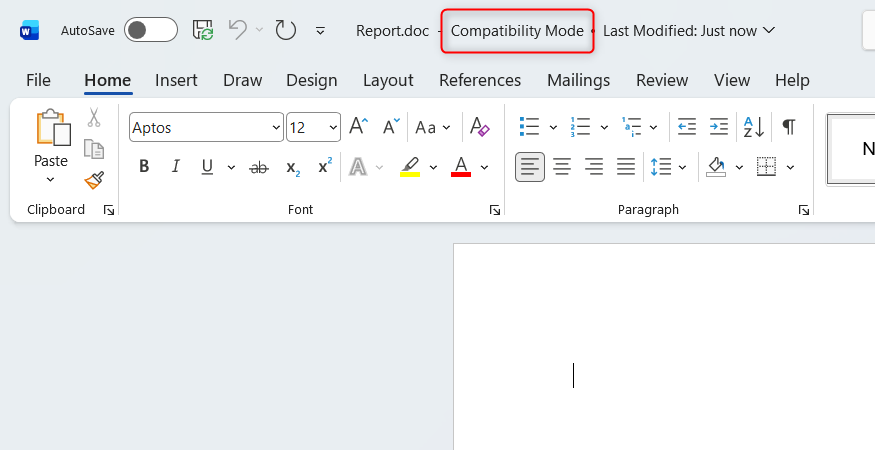The image size is (875, 450).
Task: Click the Cut scissors icon
Action: pos(94,117)
